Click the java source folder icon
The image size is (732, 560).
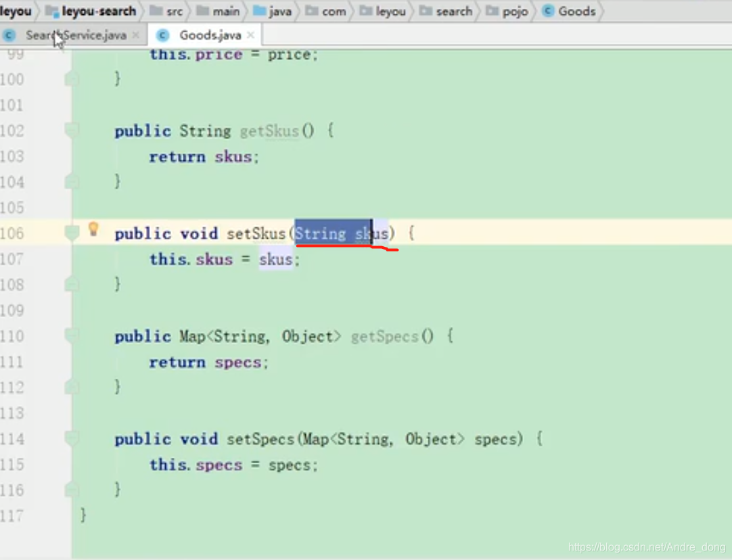(x=259, y=10)
